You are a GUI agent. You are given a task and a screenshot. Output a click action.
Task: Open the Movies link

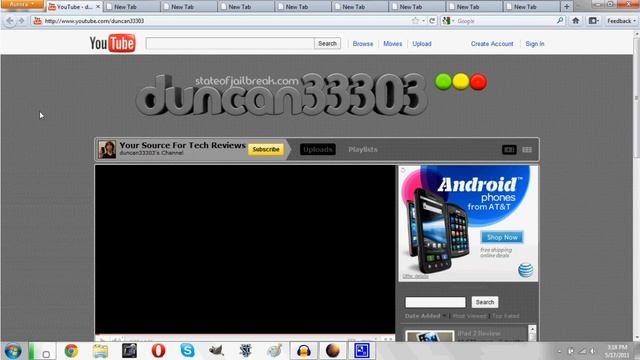[x=393, y=44]
